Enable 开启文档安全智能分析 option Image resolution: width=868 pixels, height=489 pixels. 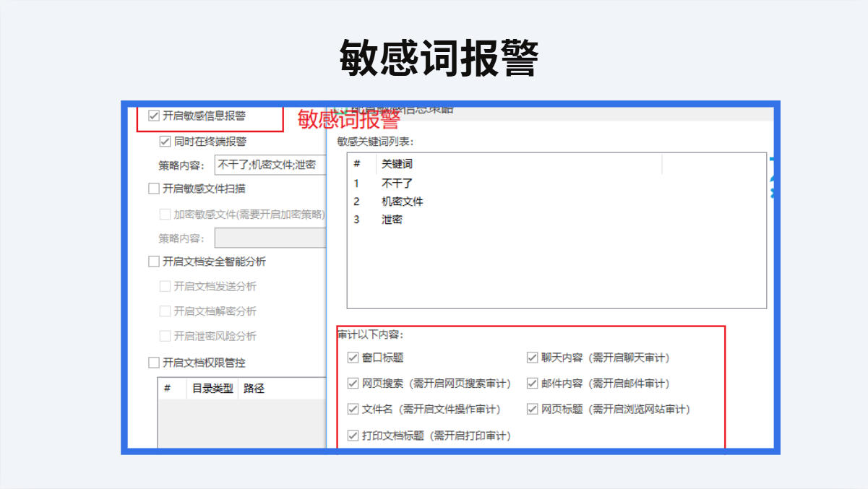(x=153, y=261)
